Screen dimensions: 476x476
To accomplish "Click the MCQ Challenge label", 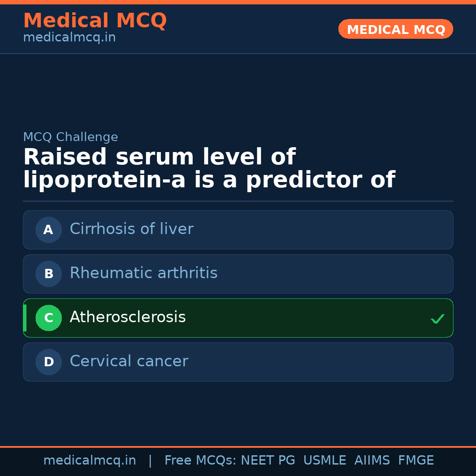I will (x=71, y=137).
